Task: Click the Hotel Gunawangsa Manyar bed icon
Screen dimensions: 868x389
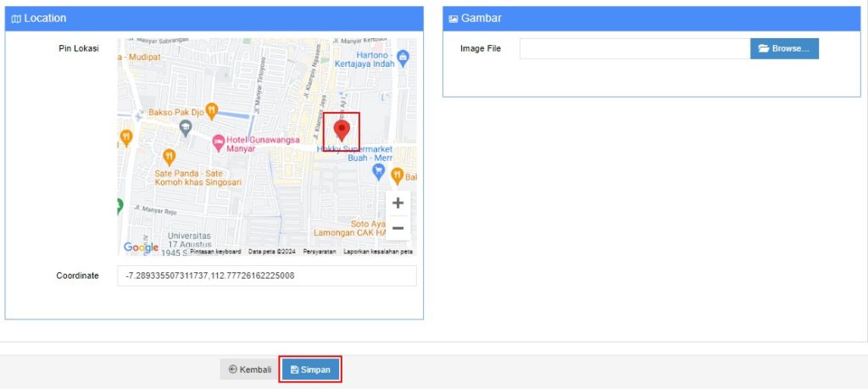Action: 219,143
